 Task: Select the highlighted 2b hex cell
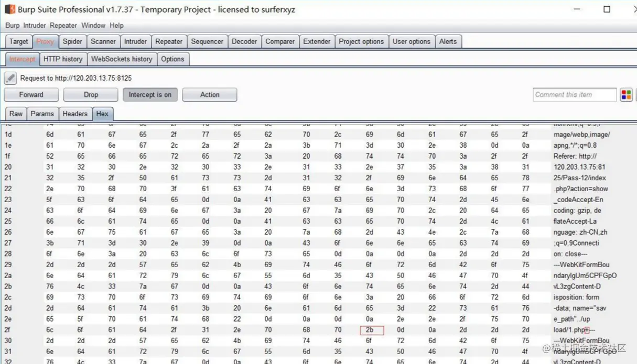(x=372, y=330)
